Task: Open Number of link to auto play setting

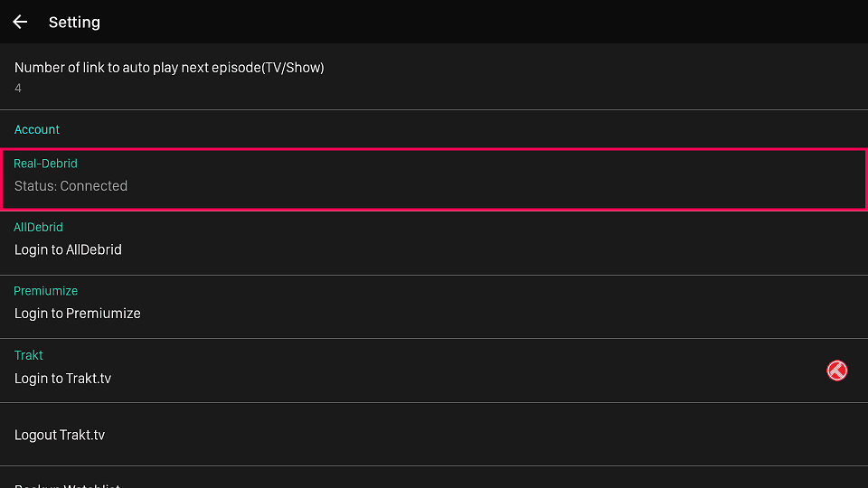Action: point(434,76)
